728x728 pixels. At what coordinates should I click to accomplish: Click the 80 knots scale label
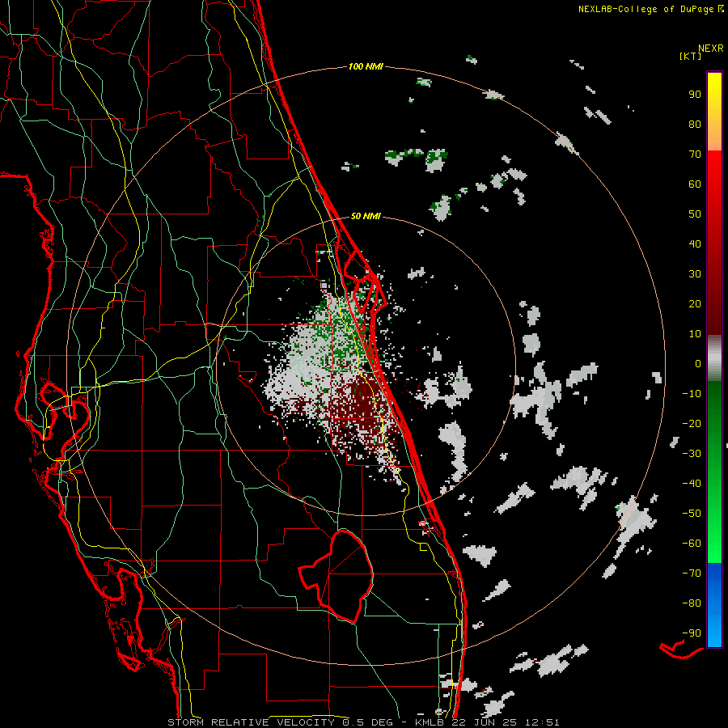point(695,124)
